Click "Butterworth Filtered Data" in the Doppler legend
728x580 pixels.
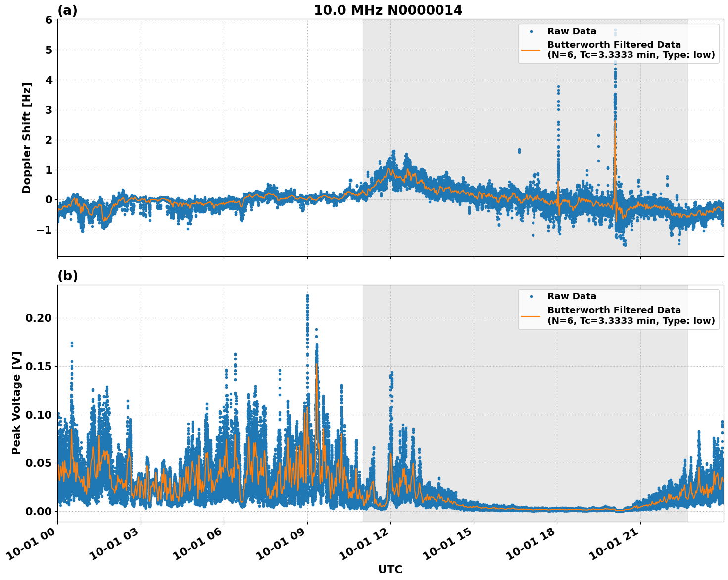click(x=614, y=45)
